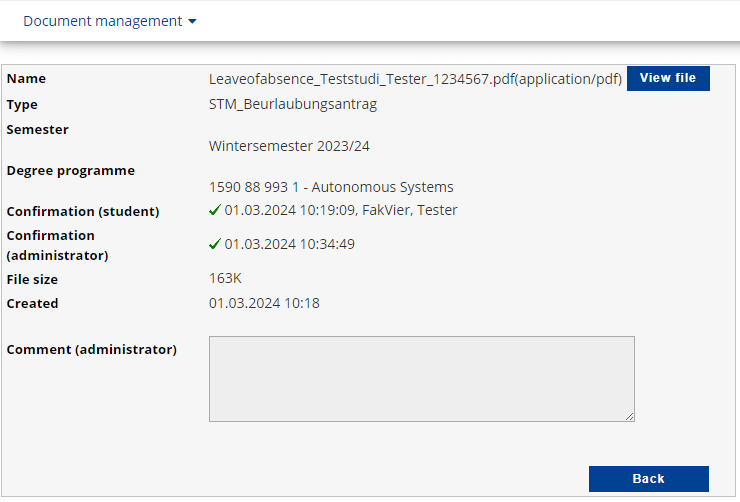Viewport: 740px width, 502px height.
Task: Click the type value STM_Beurlaubungsantrag
Action: (x=293, y=104)
